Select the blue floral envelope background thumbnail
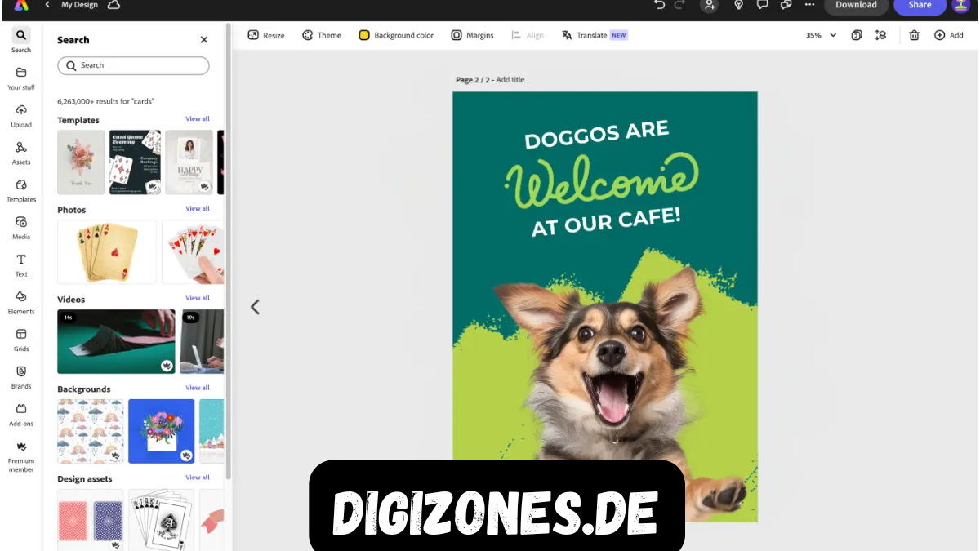 (161, 431)
